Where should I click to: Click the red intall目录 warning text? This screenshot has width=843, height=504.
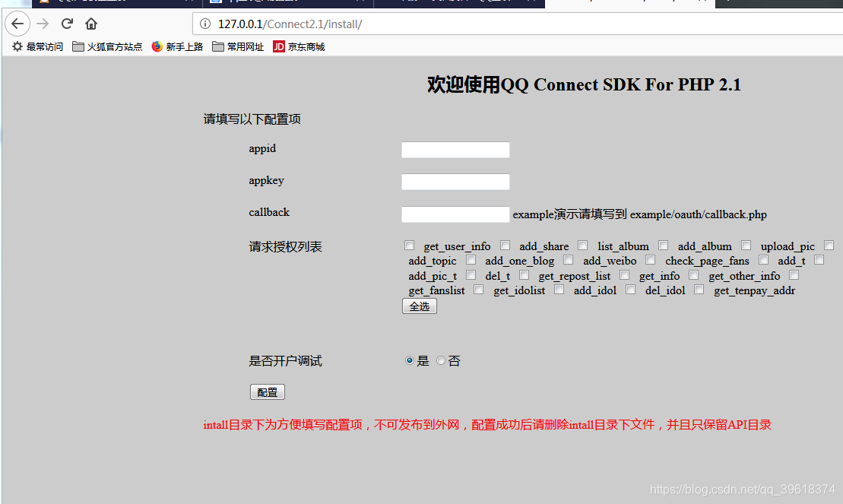[x=487, y=425]
